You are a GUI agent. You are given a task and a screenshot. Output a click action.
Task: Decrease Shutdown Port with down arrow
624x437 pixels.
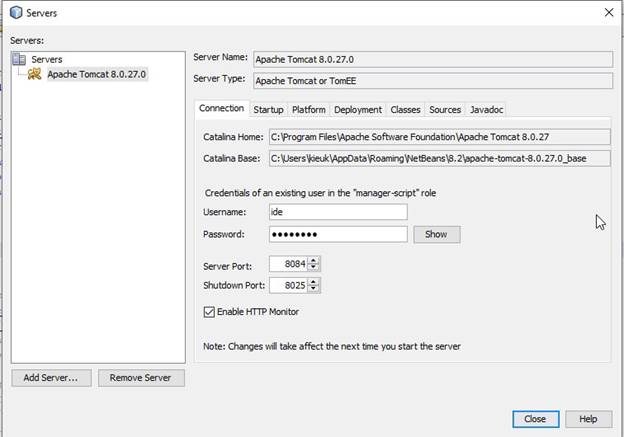point(314,289)
